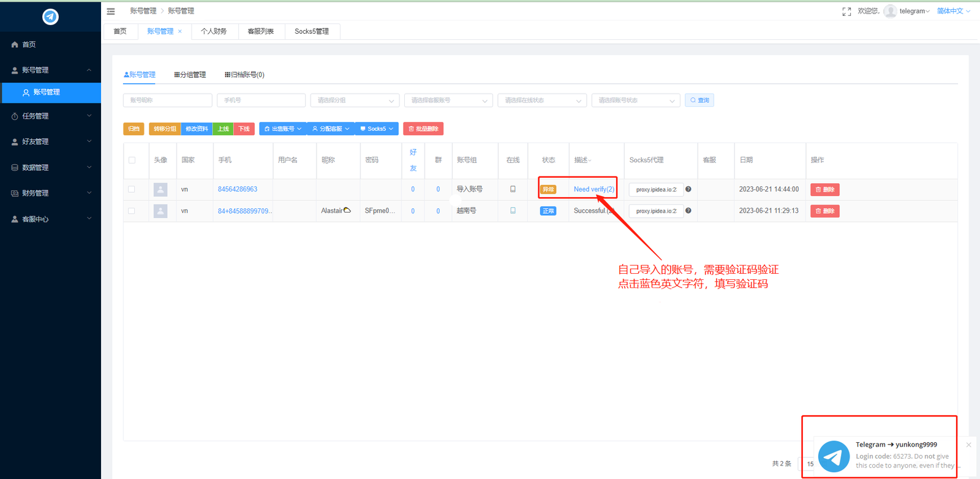Viewport: 980px width, 479px height.
Task: Click the 手机号 search input field
Action: click(261, 100)
